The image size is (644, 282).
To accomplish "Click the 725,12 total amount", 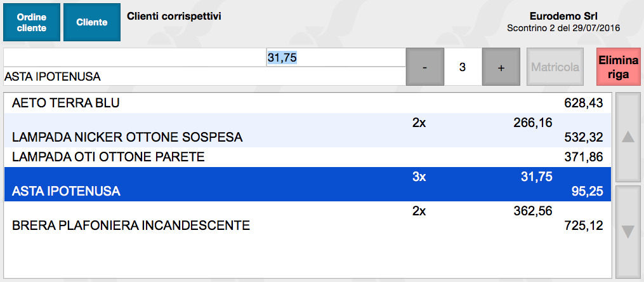I will click(583, 225).
